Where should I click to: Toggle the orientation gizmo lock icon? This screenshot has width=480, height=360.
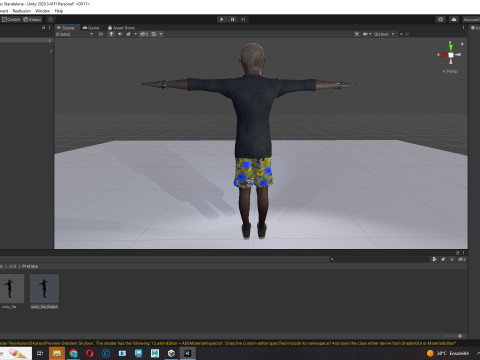(x=462, y=44)
